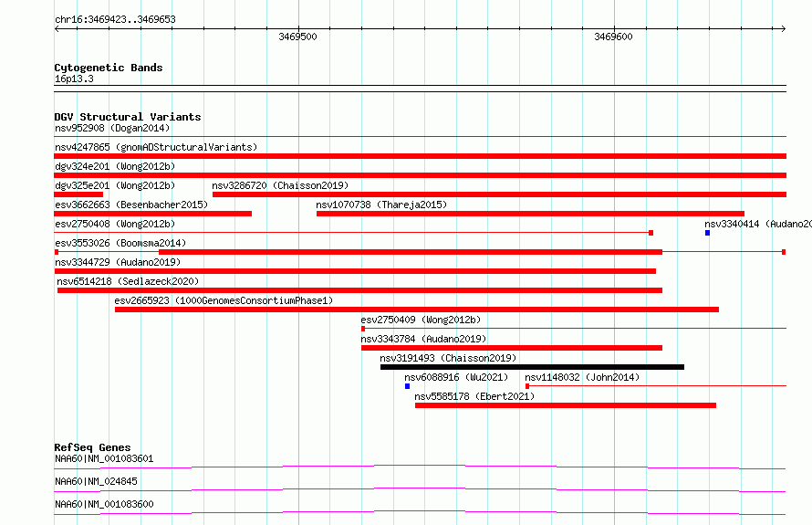Click nsv3343784 (Audano2019) variant label
This screenshot has height=525, width=812.
[x=423, y=339]
